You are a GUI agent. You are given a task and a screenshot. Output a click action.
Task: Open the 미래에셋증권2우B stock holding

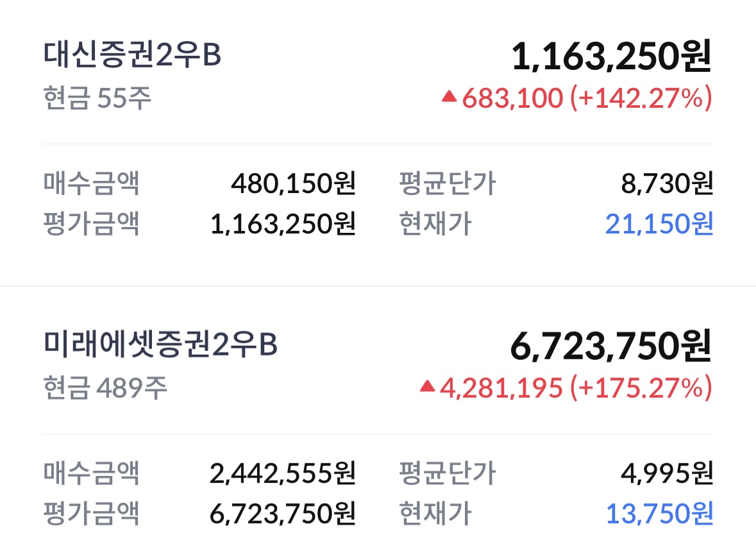[161, 345]
